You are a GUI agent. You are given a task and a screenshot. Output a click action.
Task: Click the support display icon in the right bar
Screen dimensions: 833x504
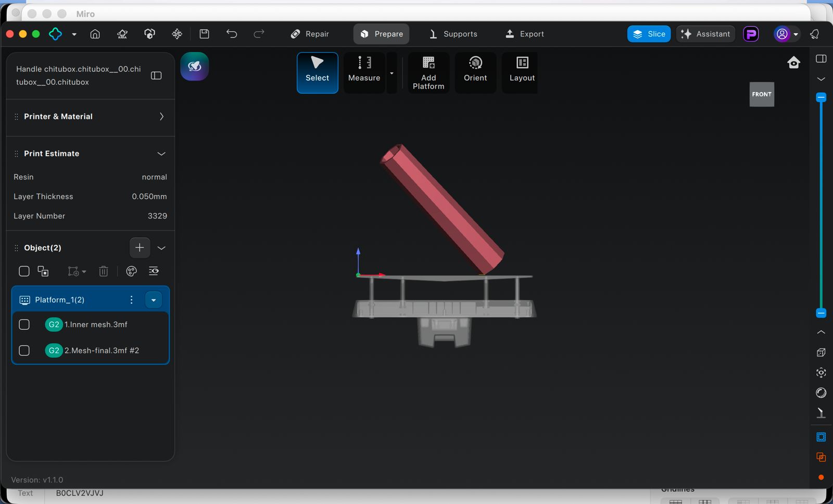pos(821,413)
